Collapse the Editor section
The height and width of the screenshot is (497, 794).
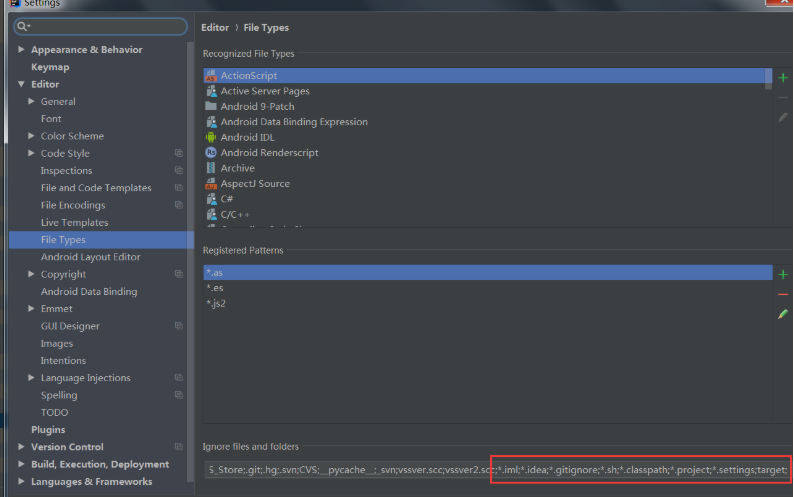21,84
